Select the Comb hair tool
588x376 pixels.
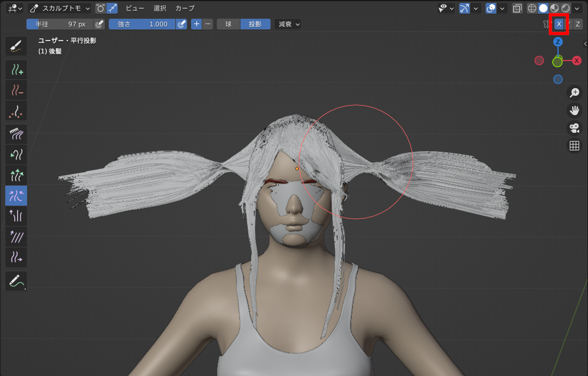point(16,135)
